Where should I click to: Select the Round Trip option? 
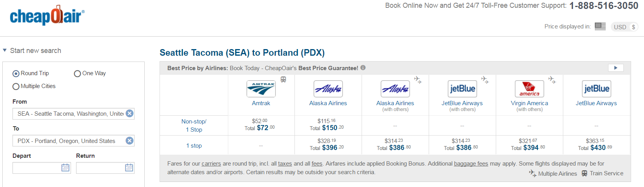16,74
